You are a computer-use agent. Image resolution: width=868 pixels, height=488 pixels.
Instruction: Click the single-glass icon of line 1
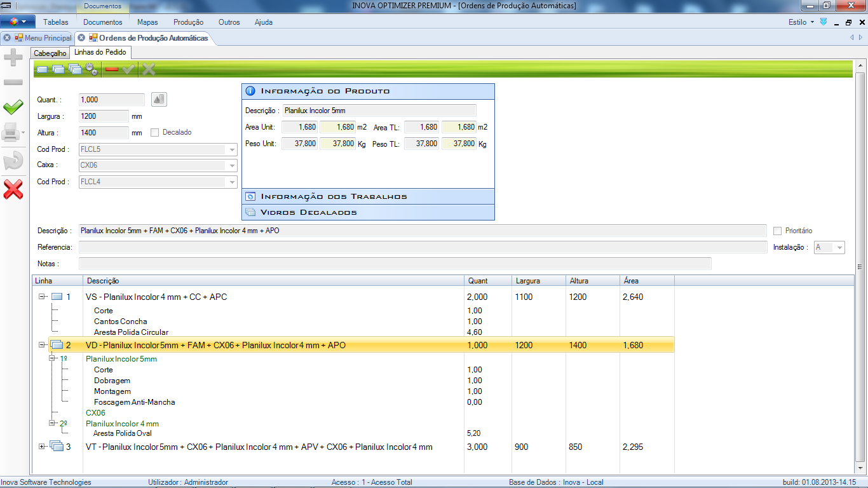tap(57, 297)
